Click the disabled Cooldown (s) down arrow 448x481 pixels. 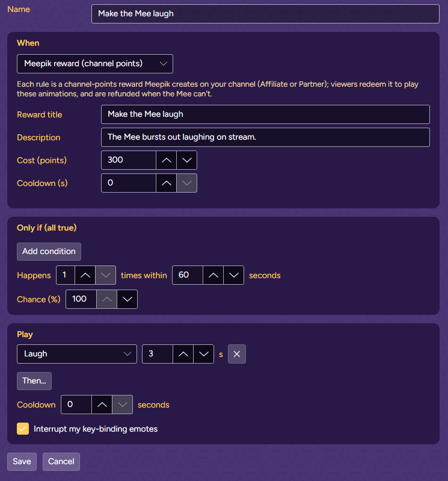(186, 183)
